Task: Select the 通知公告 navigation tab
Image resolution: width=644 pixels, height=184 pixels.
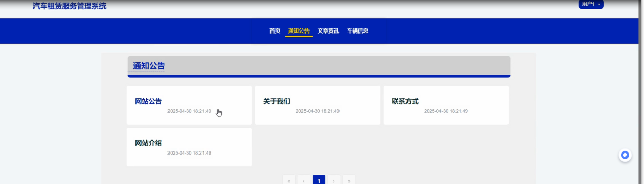Action: pyautogui.click(x=298, y=31)
